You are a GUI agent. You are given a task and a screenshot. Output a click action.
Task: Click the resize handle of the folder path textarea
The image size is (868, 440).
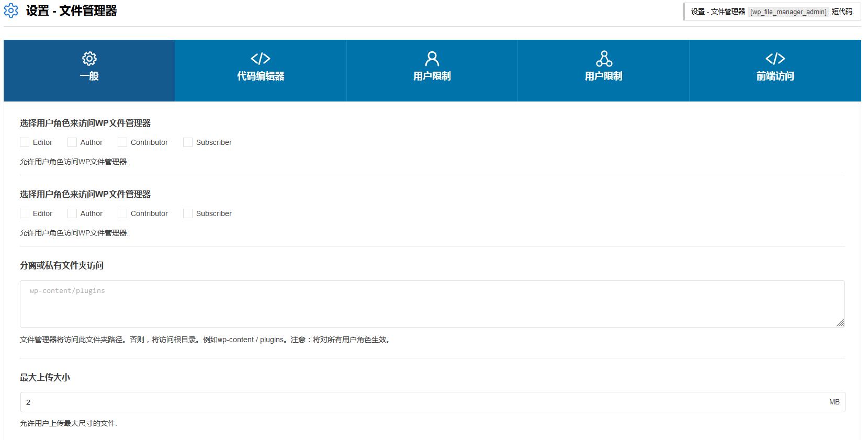point(840,323)
